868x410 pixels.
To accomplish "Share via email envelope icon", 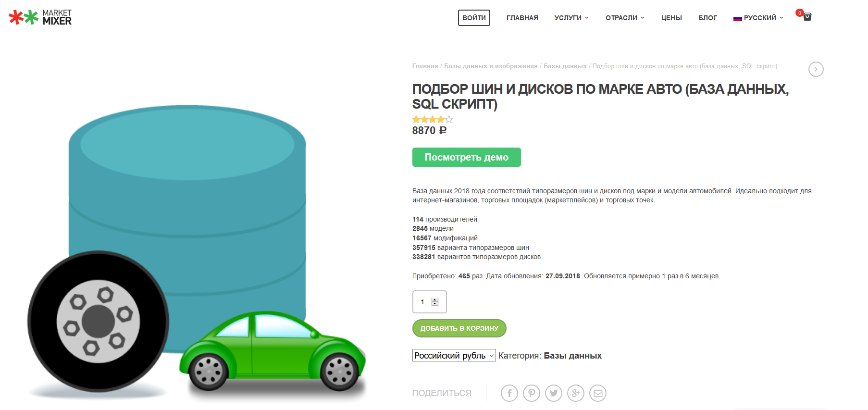I will [597, 393].
